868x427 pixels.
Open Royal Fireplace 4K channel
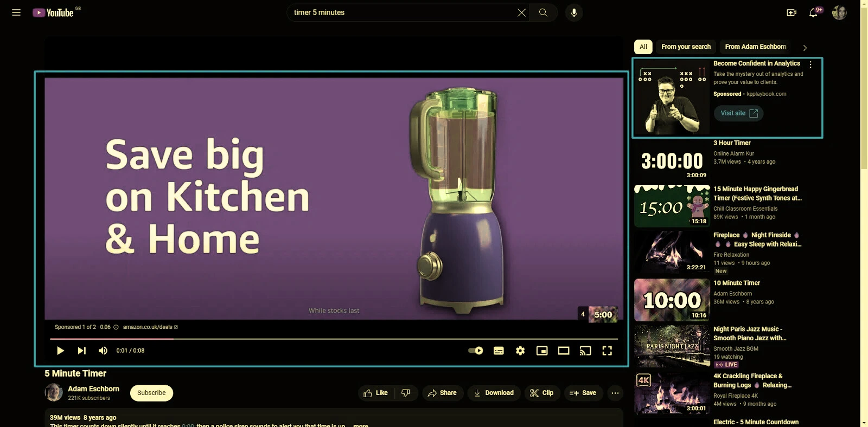[x=736, y=396]
